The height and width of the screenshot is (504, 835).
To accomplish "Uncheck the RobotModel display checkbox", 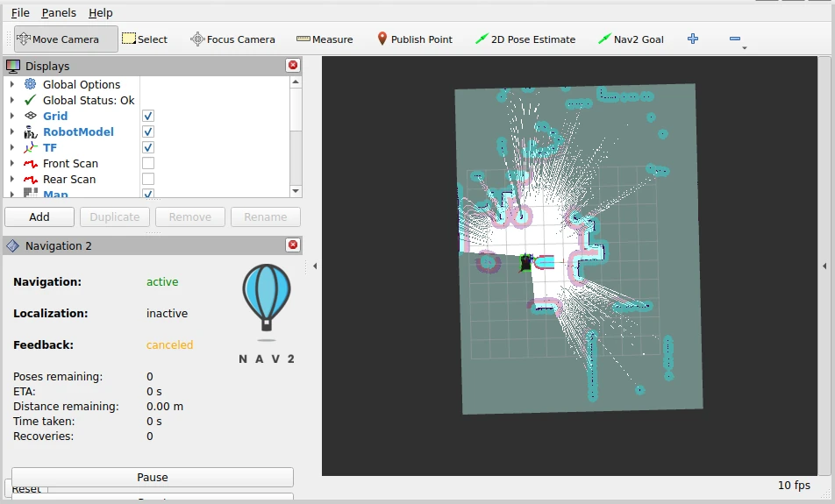I will point(148,131).
